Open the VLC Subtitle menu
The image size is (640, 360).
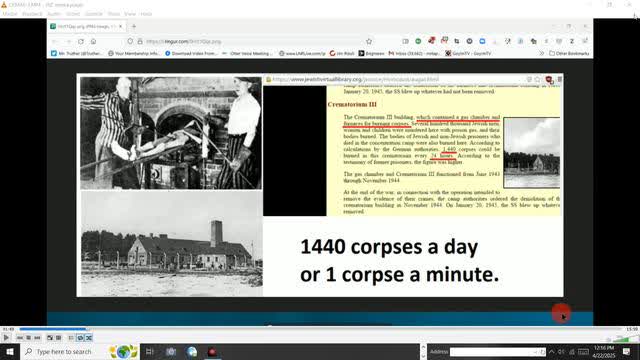(93, 14)
